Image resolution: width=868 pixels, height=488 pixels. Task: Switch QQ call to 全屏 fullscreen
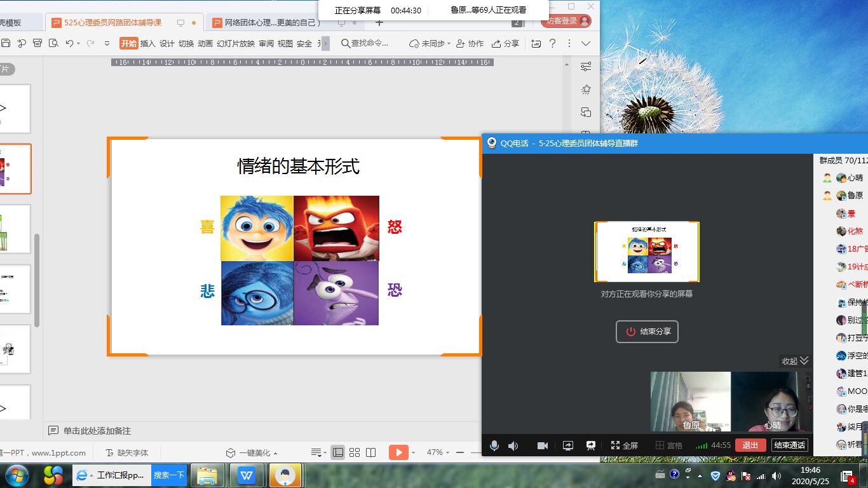click(624, 445)
